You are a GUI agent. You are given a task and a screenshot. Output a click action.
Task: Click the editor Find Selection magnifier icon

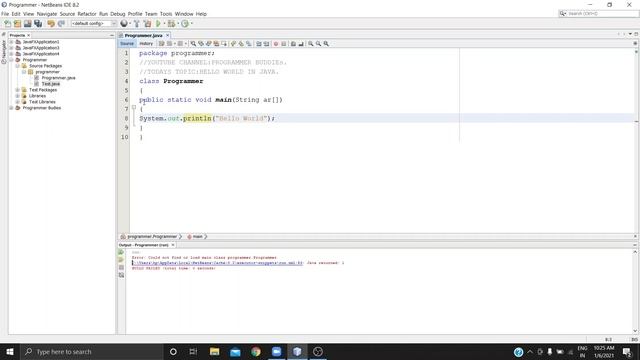point(193,44)
